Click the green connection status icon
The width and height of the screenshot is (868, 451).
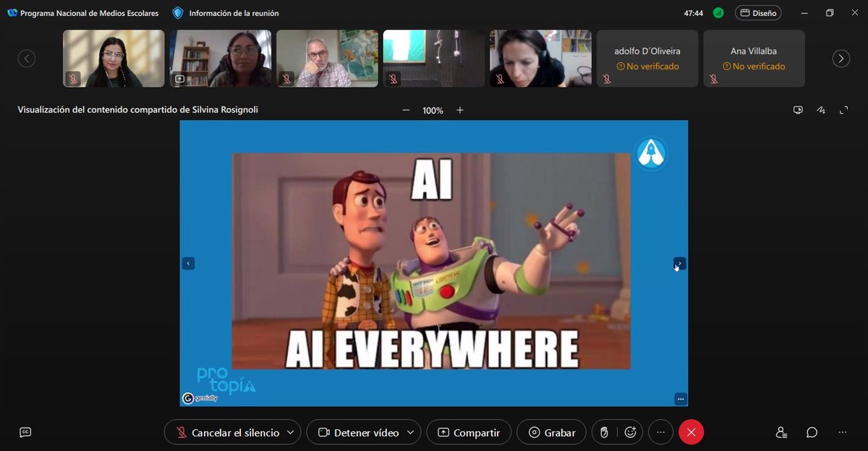coord(718,13)
